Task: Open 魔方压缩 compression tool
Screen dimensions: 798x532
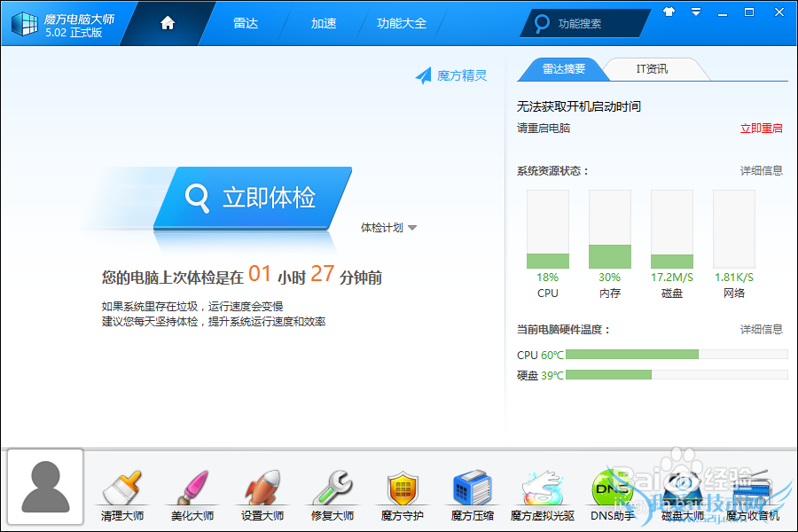Action: tap(473, 496)
